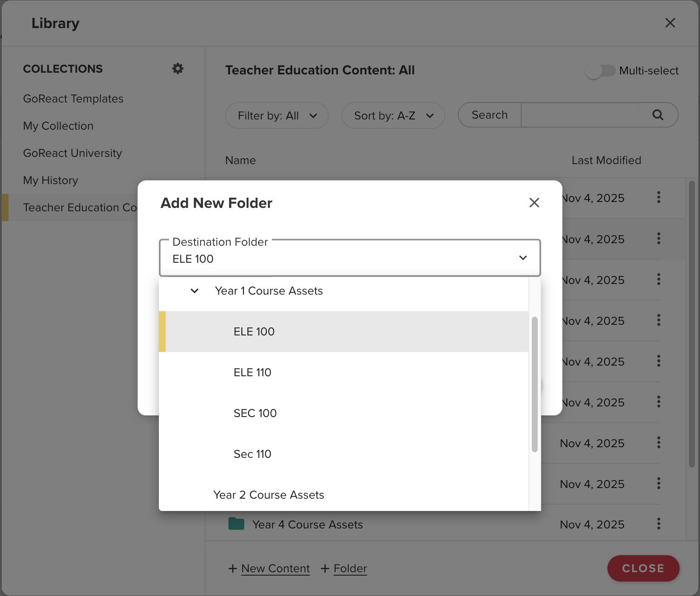The height and width of the screenshot is (596, 700).
Task: Click the plus icon next to Folder
Action: (325, 568)
